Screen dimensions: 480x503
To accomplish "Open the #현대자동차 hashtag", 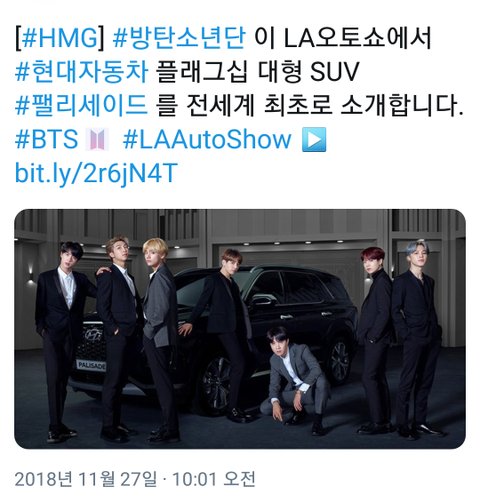I will coord(81,72).
